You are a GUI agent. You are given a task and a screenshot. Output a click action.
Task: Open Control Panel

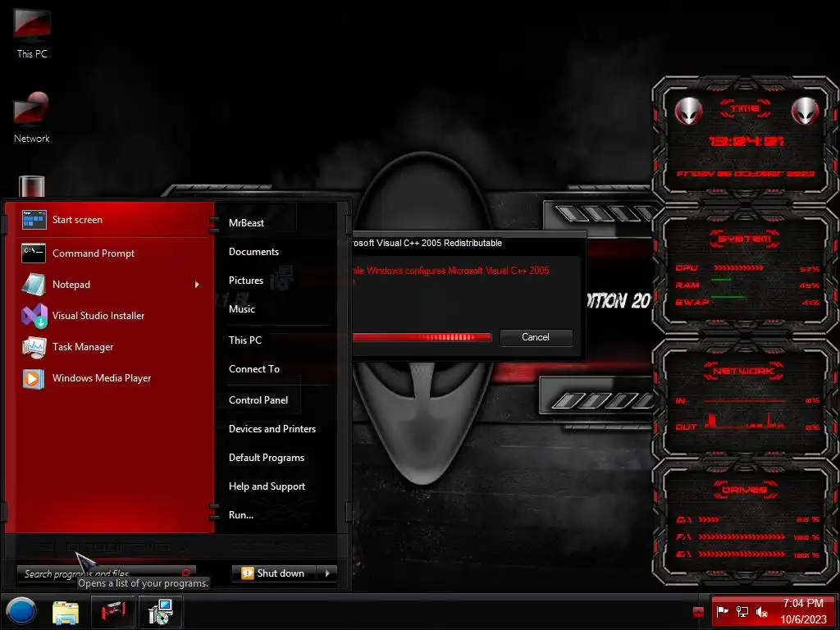click(x=258, y=400)
